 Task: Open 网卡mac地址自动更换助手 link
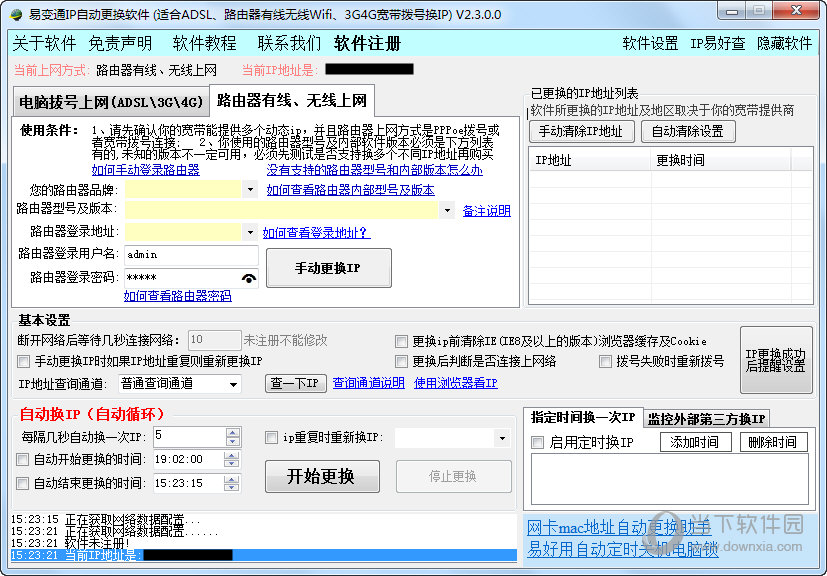(x=619, y=526)
